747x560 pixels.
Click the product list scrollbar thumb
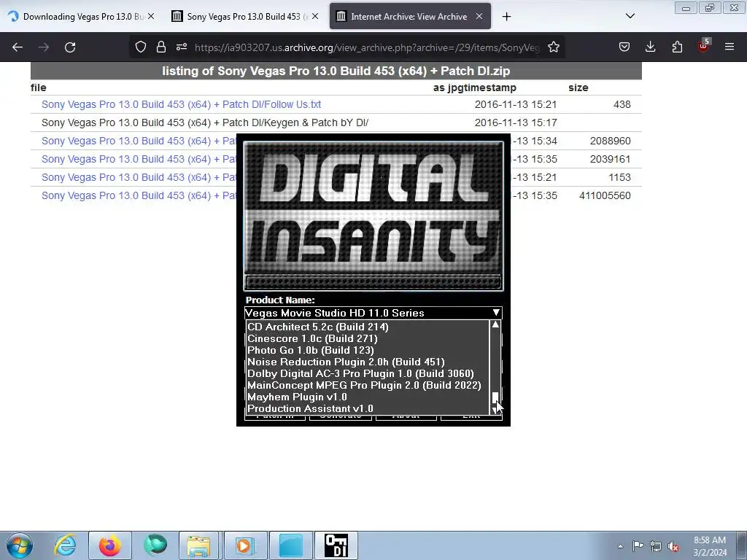tap(495, 397)
